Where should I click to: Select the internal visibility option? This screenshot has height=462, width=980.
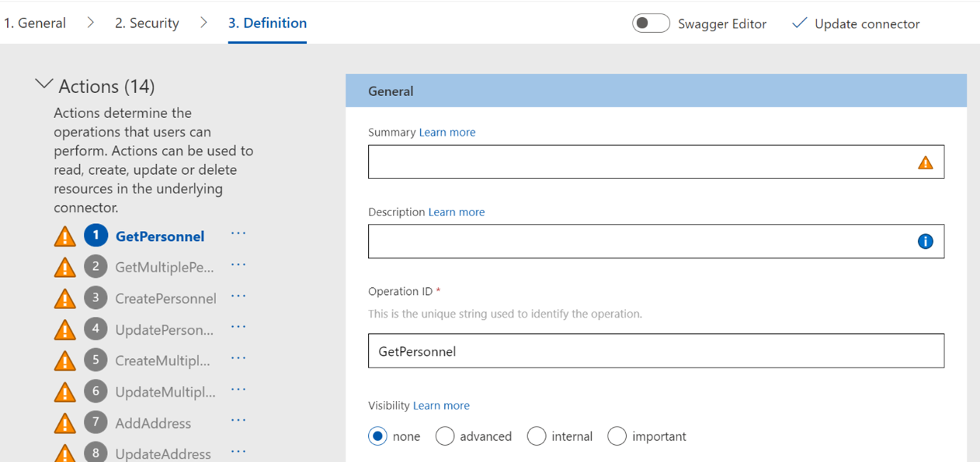click(x=537, y=436)
